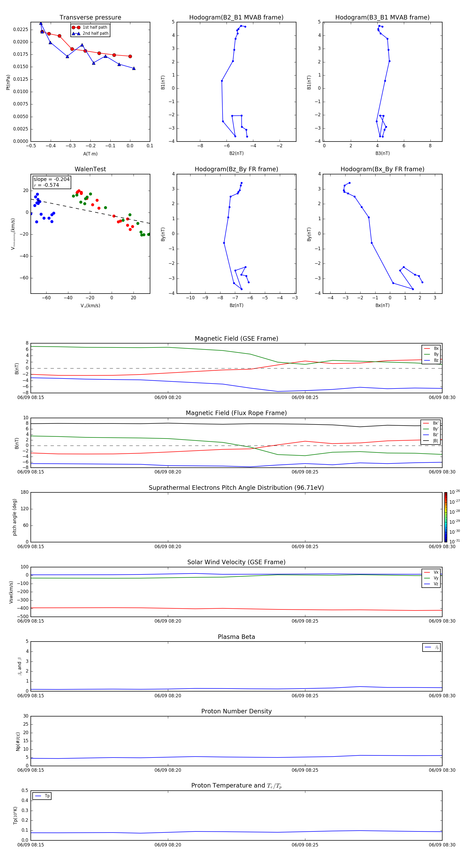Screen dimensions: 473x868
Task: Click the red Vx line in the velocity plot
Action: (x=236, y=609)
